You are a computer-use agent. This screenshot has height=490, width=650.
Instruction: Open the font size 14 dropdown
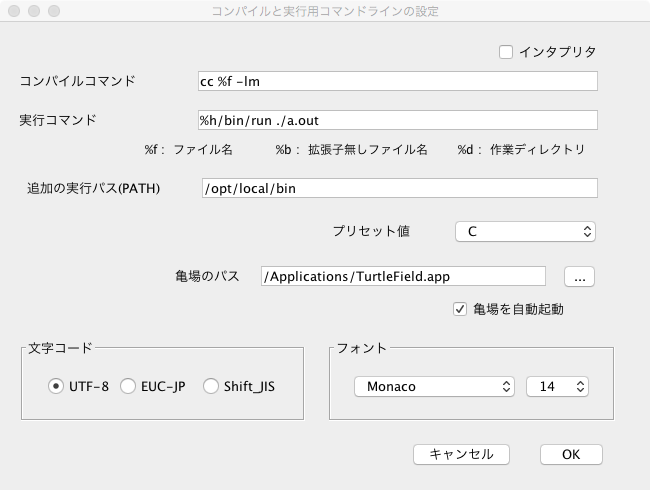tap(557, 386)
